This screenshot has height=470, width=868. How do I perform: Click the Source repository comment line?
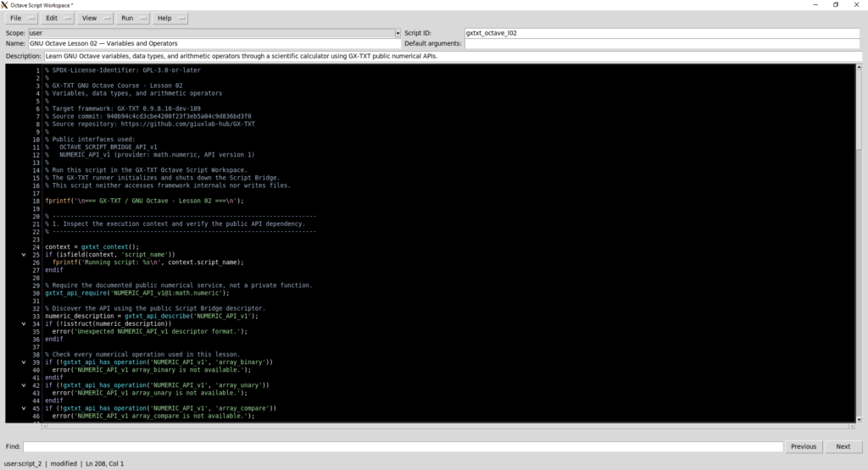[150, 124]
